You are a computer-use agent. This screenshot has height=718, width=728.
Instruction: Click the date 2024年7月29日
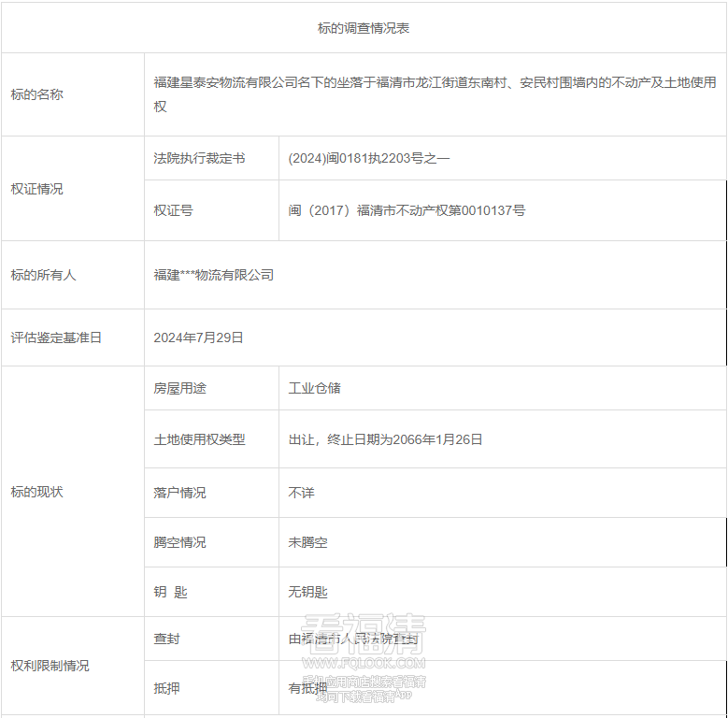(x=198, y=337)
